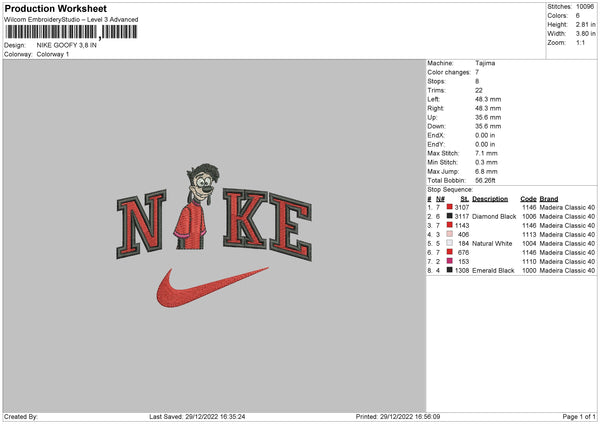Select red swatch in stop 3 (1143)
The image size is (600, 424).
click(x=450, y=225)
